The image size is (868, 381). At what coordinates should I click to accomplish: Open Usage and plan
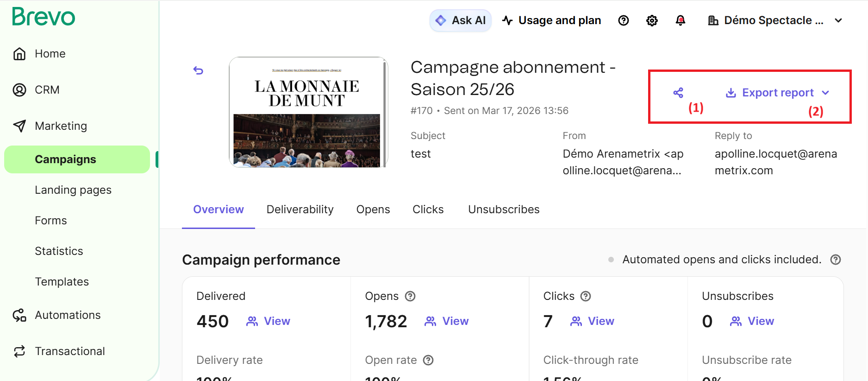(x=552, y=20)
